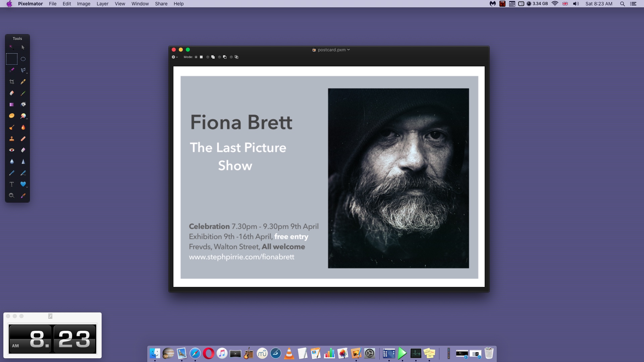This screenshot has width=644, height=362.
Task: Select the Zoom magnifier tool
Action: (x=12, y=196)
